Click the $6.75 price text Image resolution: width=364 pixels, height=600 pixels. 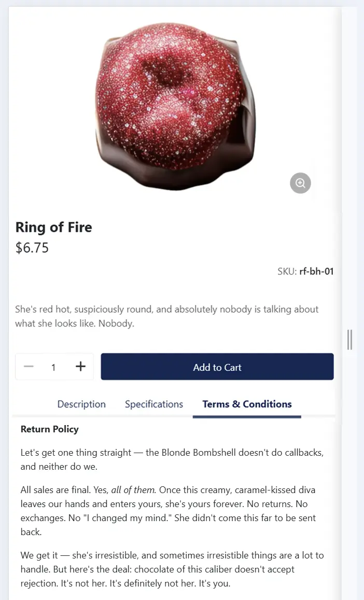pos(32,248)
